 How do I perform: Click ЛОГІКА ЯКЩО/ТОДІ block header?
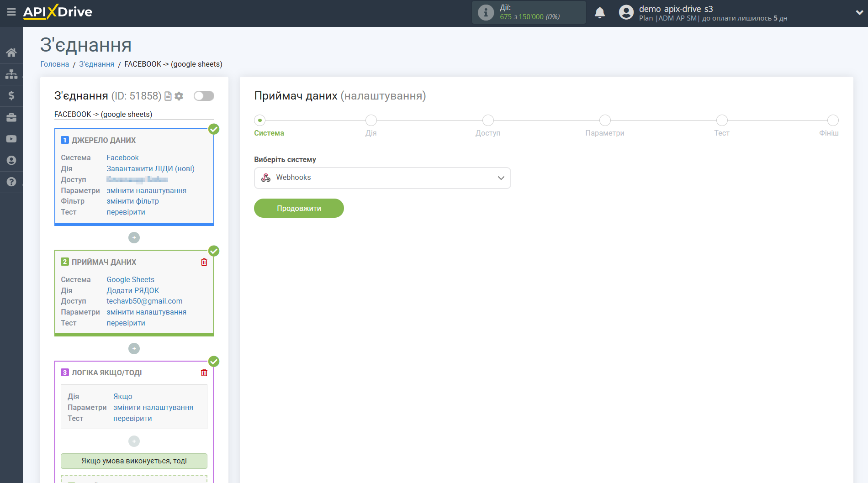coord(106,373)
